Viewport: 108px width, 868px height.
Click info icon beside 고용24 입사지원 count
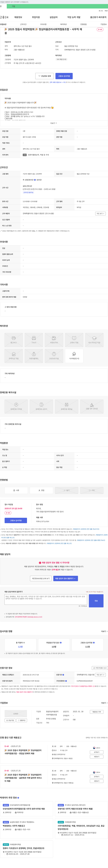[x=94, y=643]
